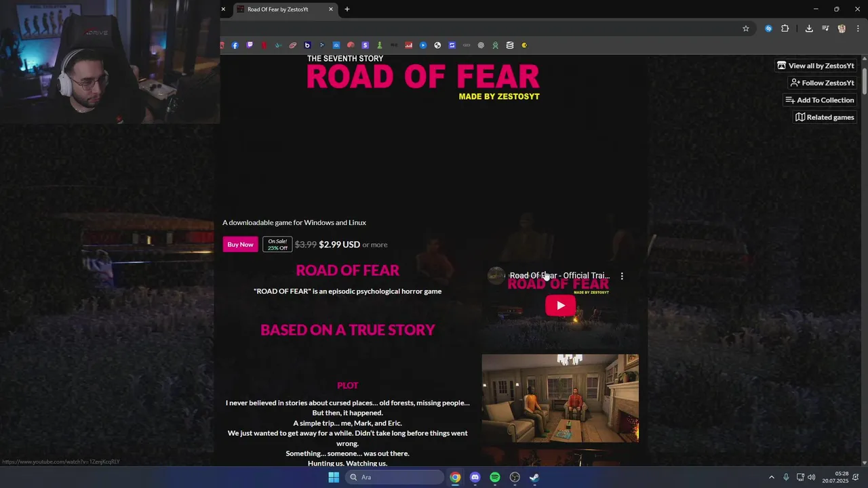Open the Chrome three-dot menu
868x488 pixels.
(x=858, y=28)
